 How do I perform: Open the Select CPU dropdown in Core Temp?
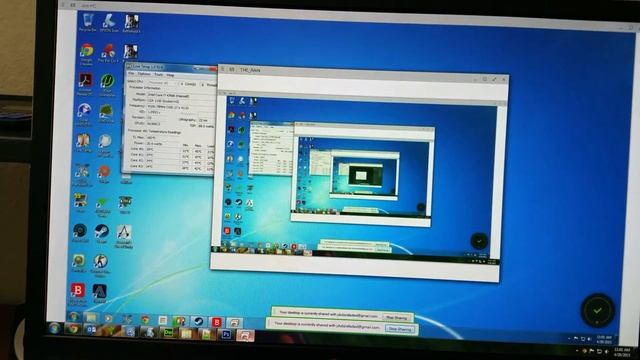pyautogui.click(x=162, y=83)
